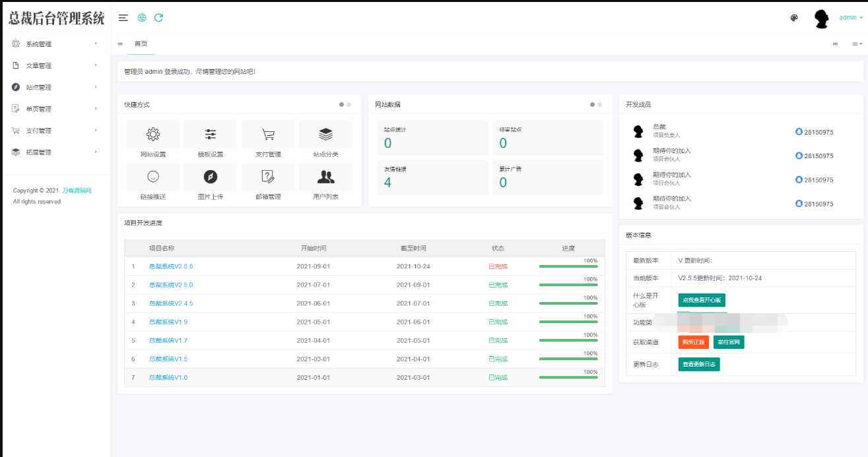Expand the 站点管理 sidebar menu
The image size is (868, 457).
point(55,87)
